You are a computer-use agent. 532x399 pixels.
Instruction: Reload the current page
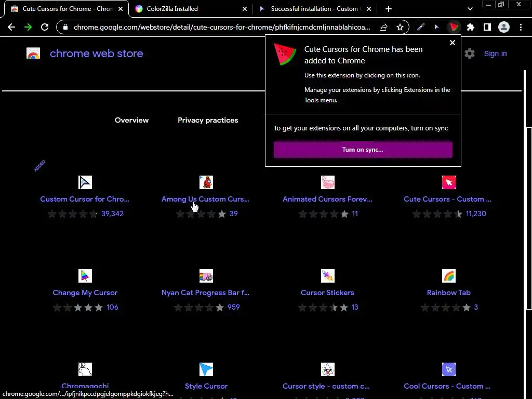[45, 27]
